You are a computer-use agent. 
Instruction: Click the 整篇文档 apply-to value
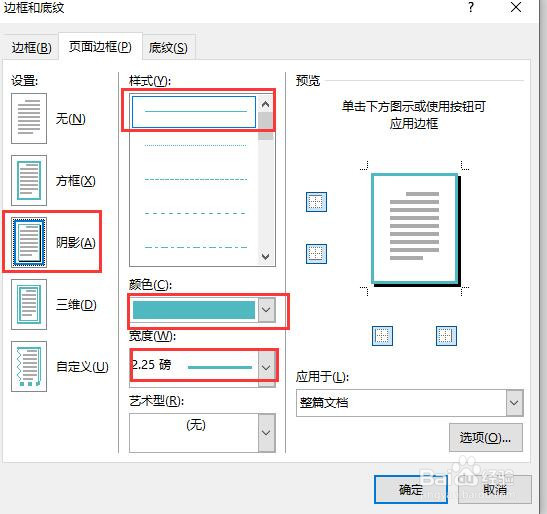tap(324, 403)
